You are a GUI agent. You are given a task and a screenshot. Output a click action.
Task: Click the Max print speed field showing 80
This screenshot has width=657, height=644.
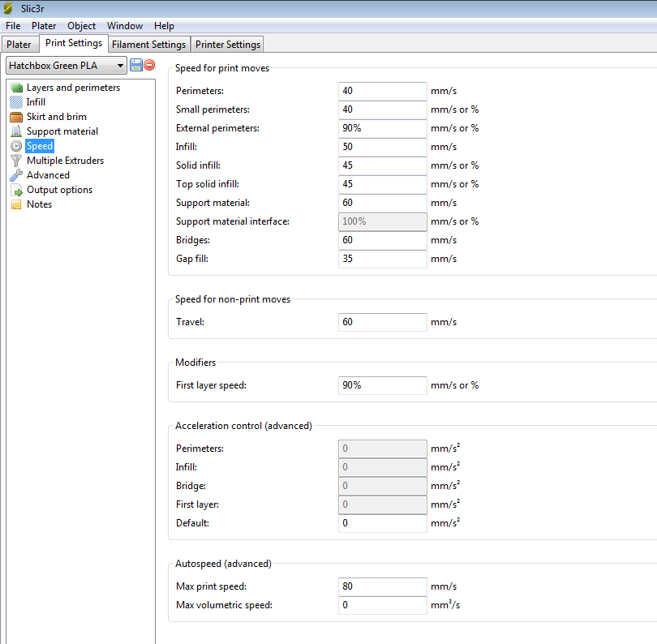click(383, 586)
